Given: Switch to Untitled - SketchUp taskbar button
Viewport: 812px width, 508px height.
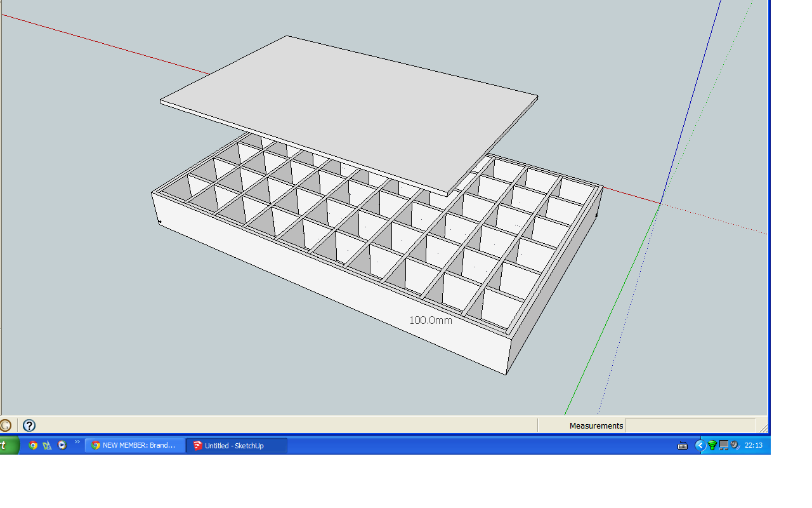Looking at the screenshot, I should (237, 445).
